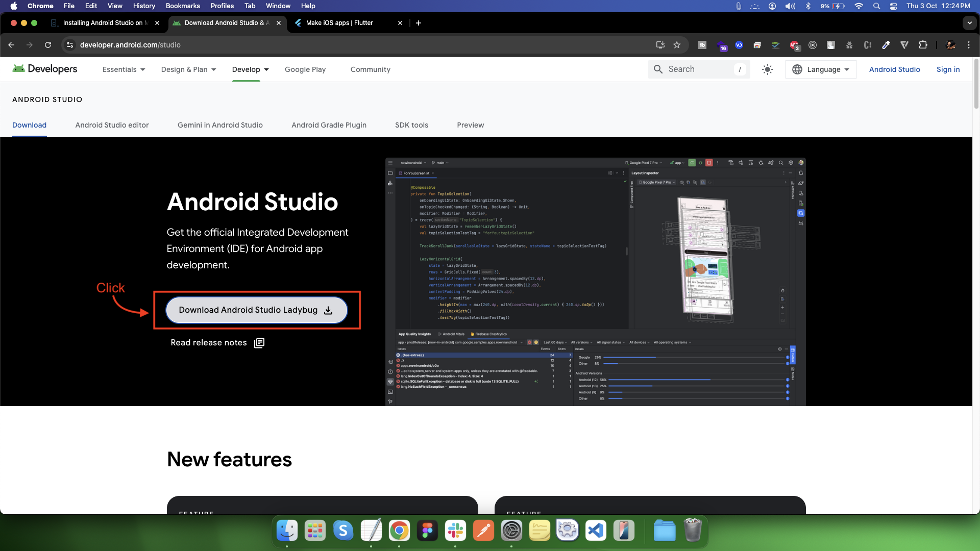The height and width of the screenshot is (551, 980).
Task: Click the Slack icon in the dock
Action: point(456,531)
